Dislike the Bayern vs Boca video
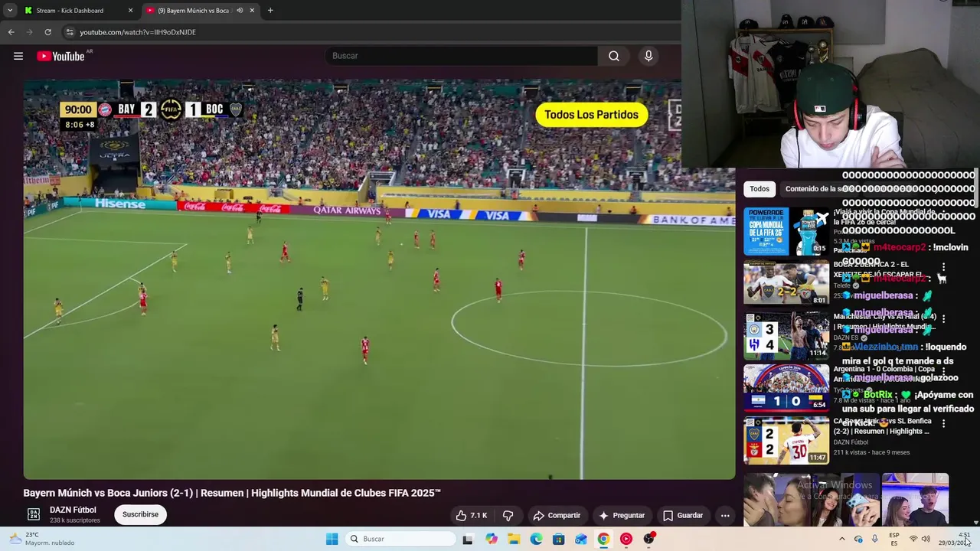Screen dimensions: 980x551 [x=508, y=515]
